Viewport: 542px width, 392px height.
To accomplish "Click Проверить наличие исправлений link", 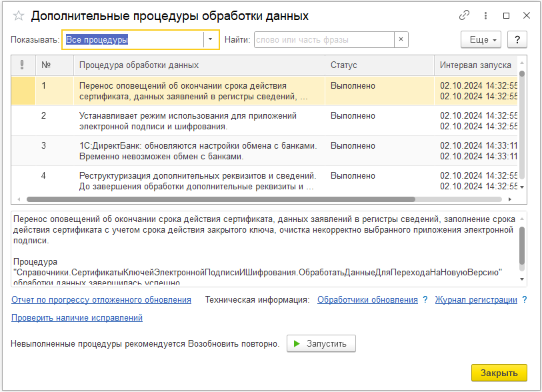I will pyautogui.click(x=77, y=318).
